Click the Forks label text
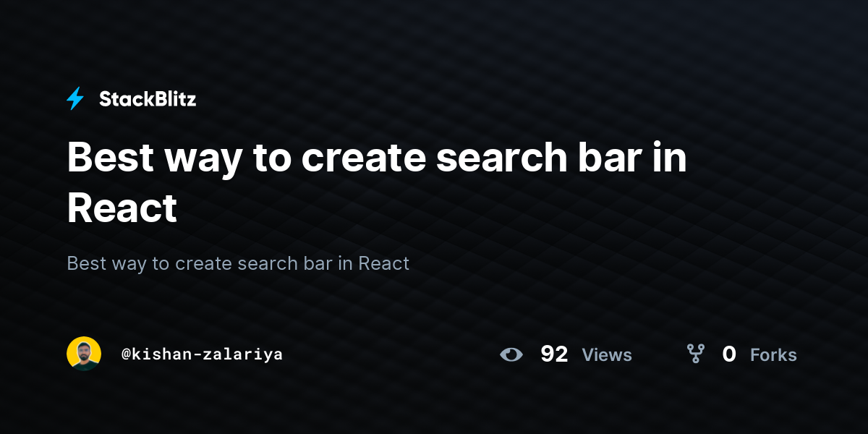The width and height of the screenshot is (868, 434). click(773, 355)
